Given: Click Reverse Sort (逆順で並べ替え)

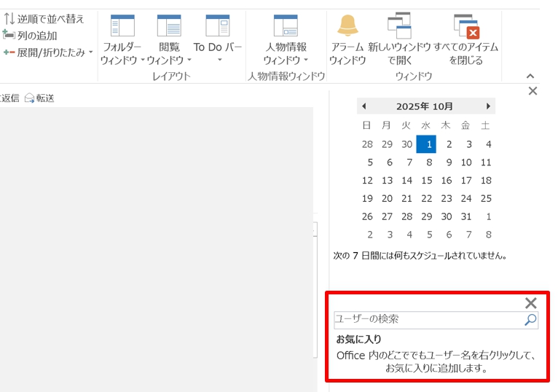Looking at the screenshot, I should 45,19.
